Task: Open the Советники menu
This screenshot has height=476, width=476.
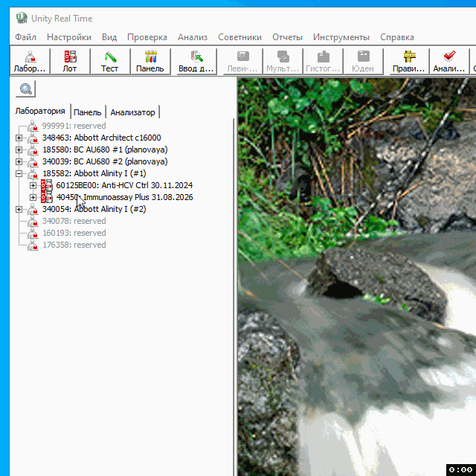Action: (239, 37)
